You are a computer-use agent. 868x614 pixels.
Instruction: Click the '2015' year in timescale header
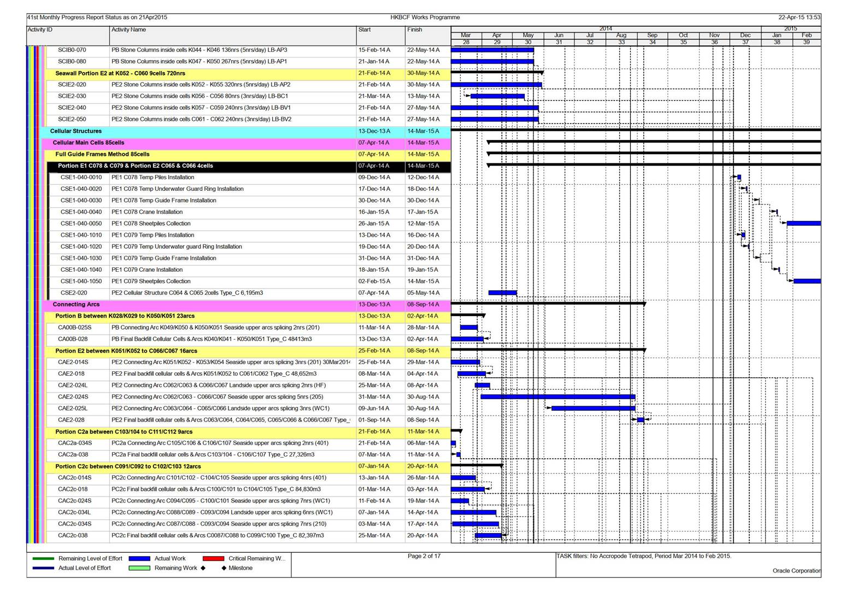791,28
